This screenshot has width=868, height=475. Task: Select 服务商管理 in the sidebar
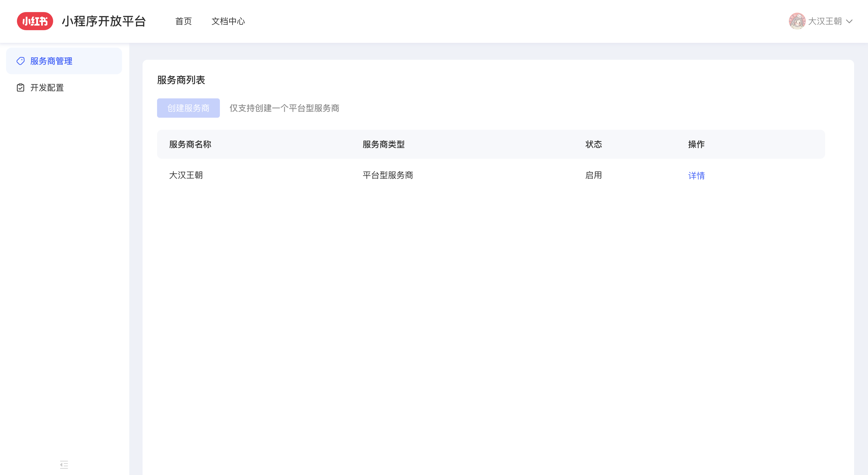(x=64, y=61)
